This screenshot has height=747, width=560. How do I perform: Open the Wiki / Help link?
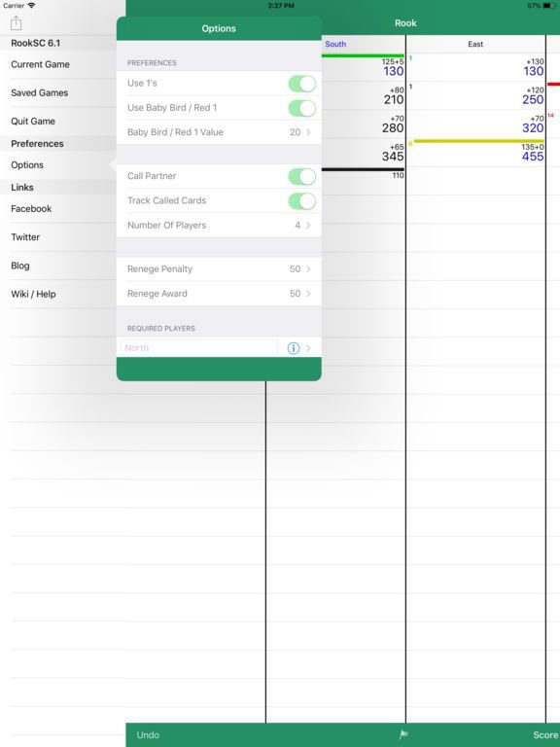tap(33, 294)
